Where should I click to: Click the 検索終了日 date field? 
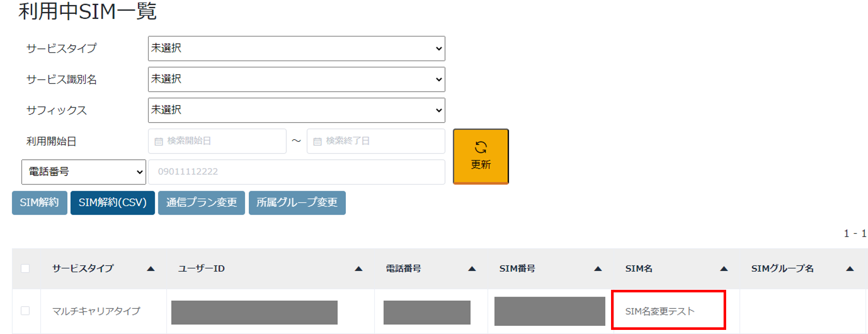(x=376, y=141)
